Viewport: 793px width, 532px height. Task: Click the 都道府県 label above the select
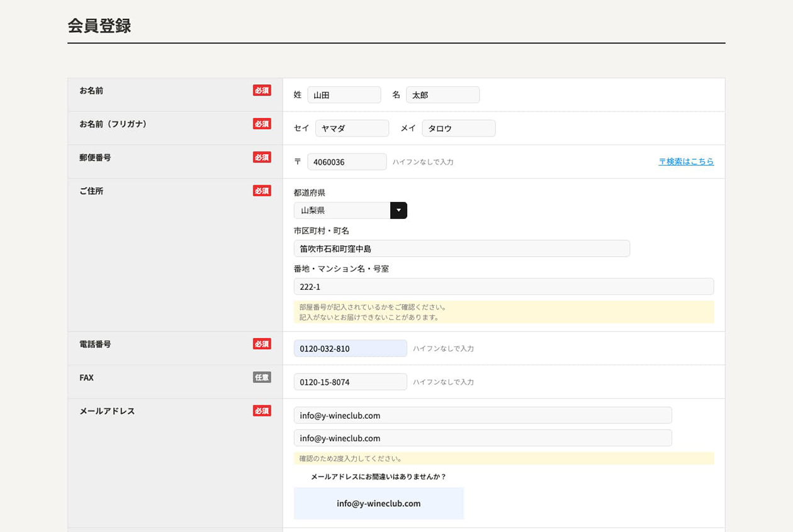[x=310, y=192]
